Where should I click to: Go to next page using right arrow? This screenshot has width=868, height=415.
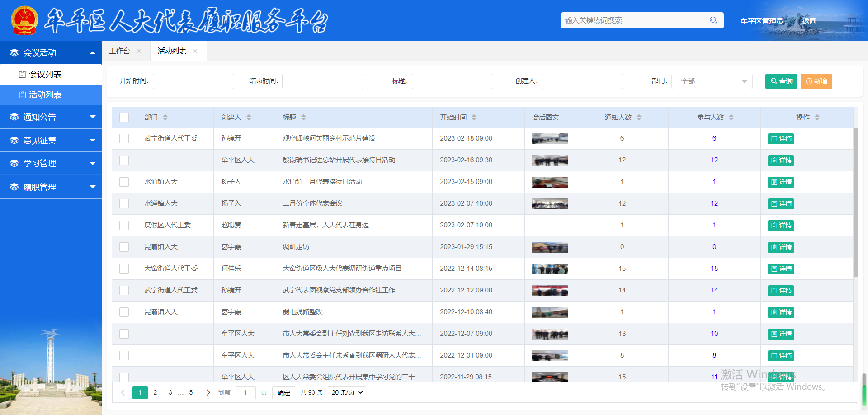coord(208,392)
